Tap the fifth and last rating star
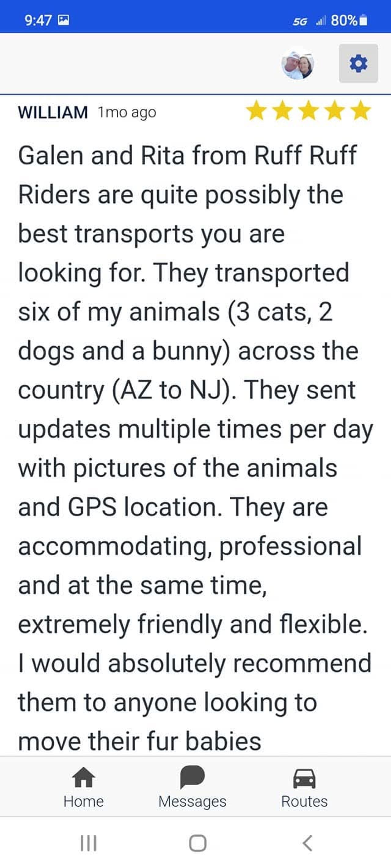Screen dimensions: 391x868 click(x=361, y=110)
